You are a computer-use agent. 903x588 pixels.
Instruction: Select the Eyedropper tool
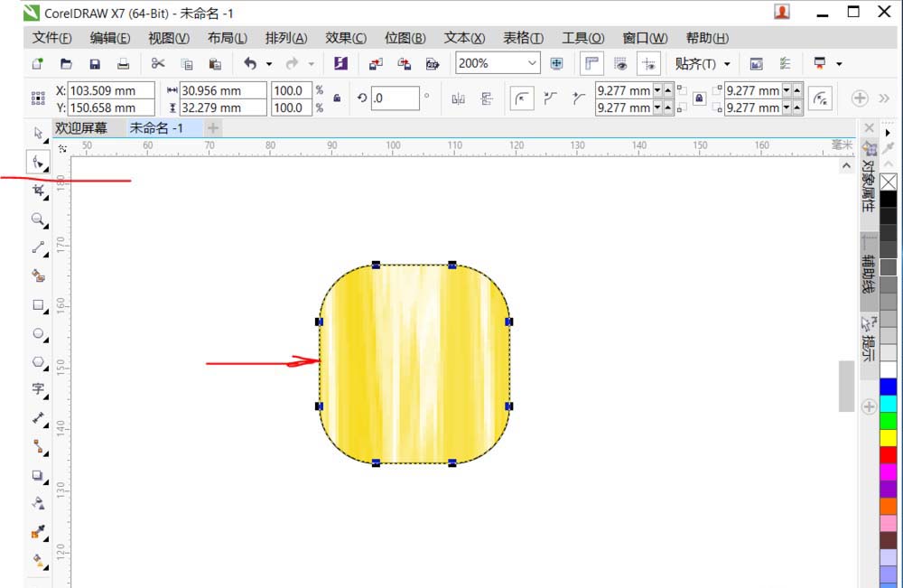click(38, 532)
